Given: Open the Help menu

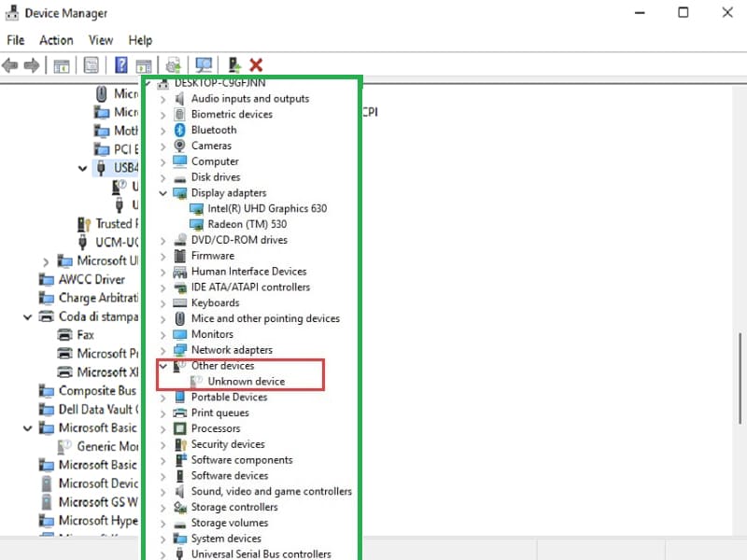Looking at the screenshot, I should pyautogui.click(x=140, y=40).
